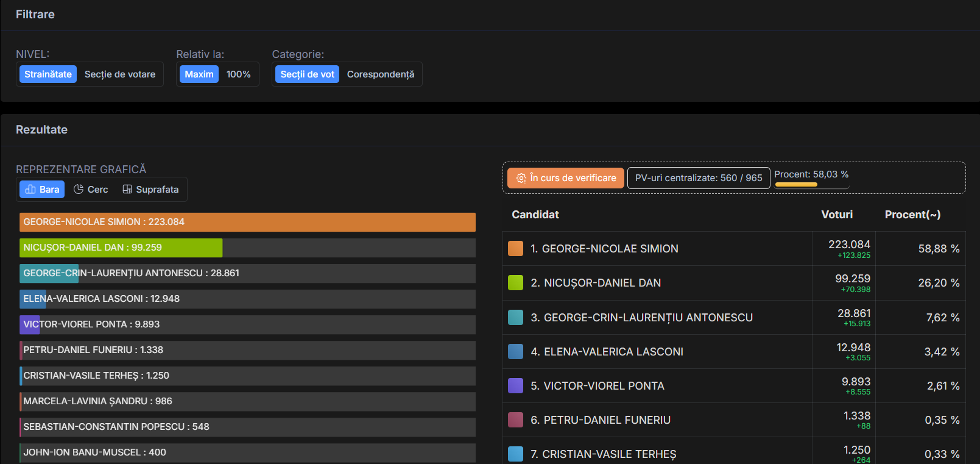Click the green swatch for Nicușor-Daniel Dan
This screenshot has width=980, height=464.
[515, 283]
